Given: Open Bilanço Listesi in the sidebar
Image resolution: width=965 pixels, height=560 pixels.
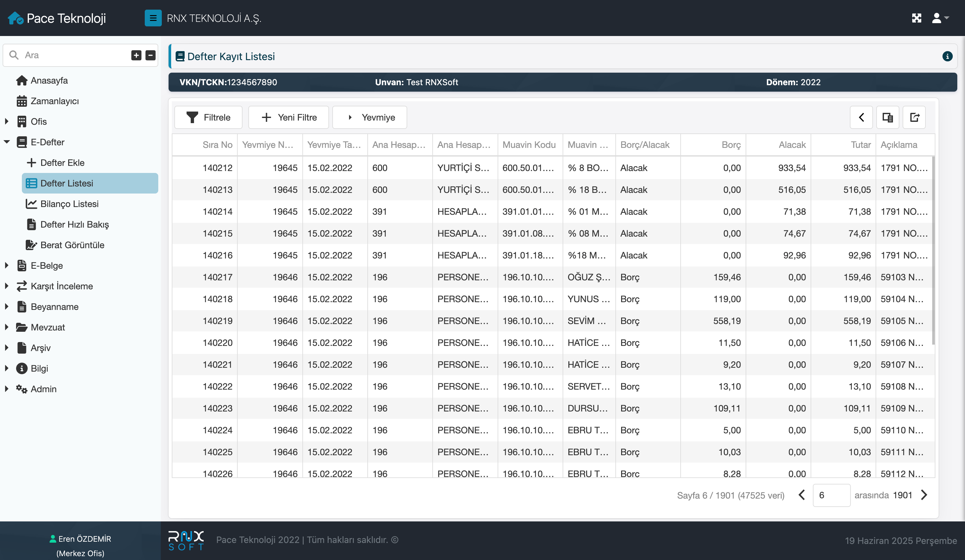Looking at the screenshot, I should point(69,203).
